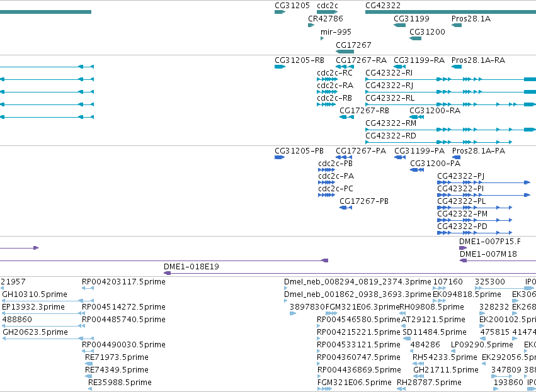Click protein label CG42322-PM
536x392 pixels.
tap(462, 215)
